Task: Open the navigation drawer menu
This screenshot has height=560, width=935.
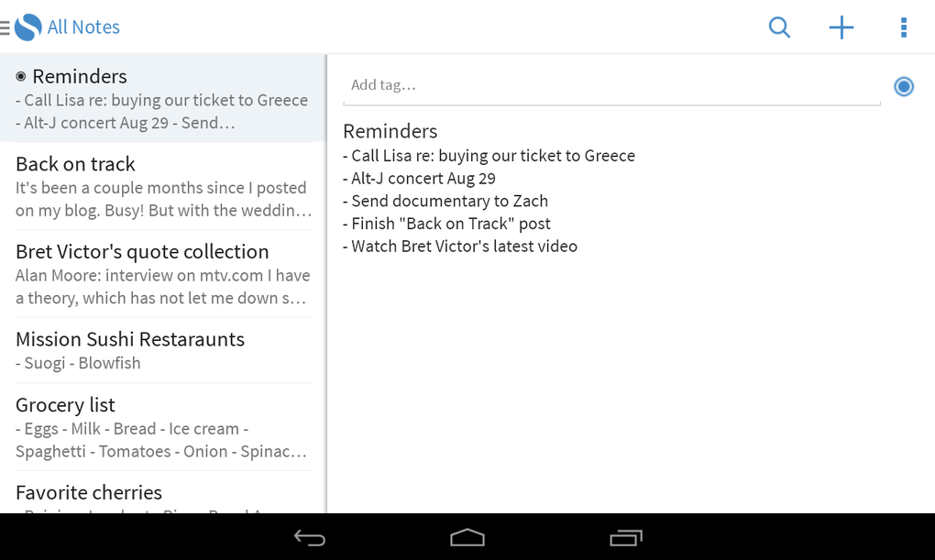Action: click(x=7, y=27)
